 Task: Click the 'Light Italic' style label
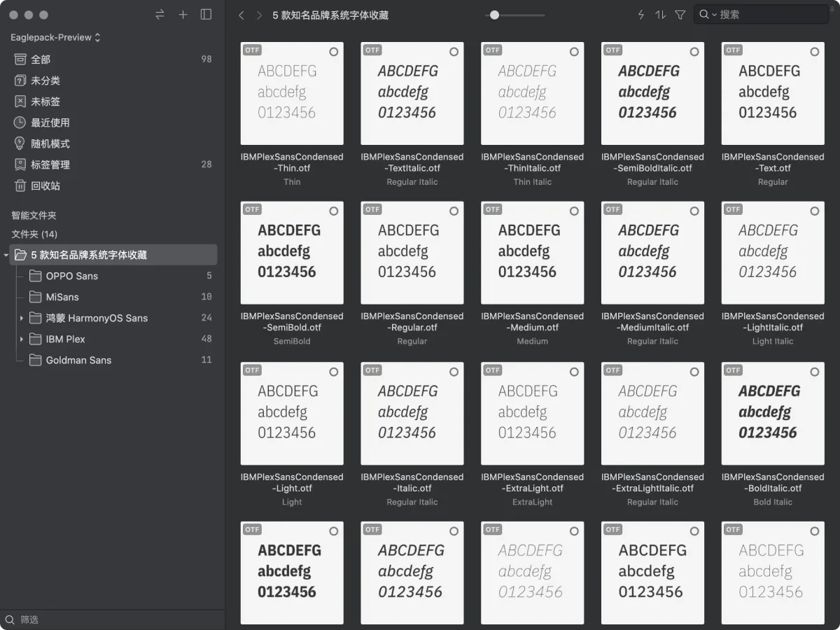tap(773, 341)
